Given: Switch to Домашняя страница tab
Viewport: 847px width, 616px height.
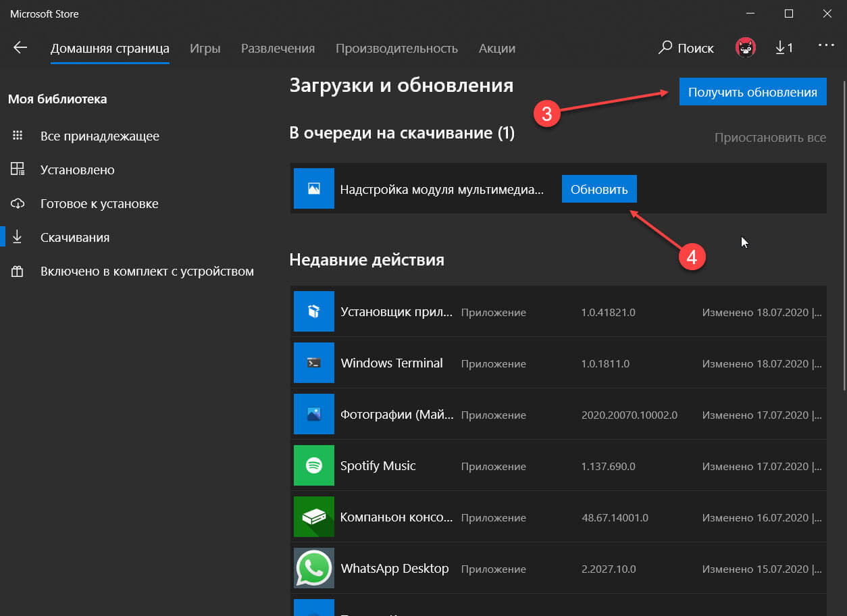Looking at the screenshot, I should (x=109, y=48).
